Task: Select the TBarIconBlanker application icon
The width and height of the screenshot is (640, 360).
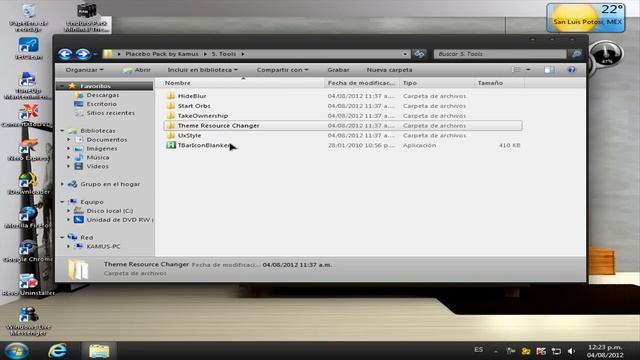Action: (x=171, y=145)
